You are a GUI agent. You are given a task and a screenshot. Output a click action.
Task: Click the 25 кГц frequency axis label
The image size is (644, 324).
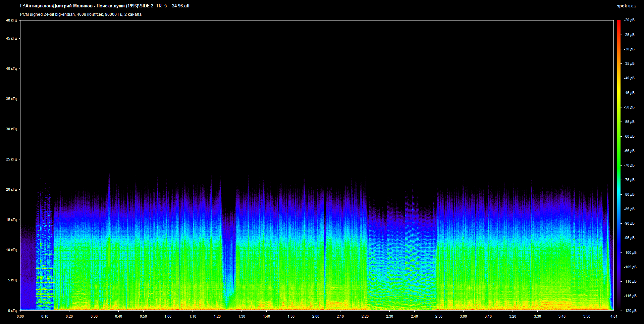[11, 159]
